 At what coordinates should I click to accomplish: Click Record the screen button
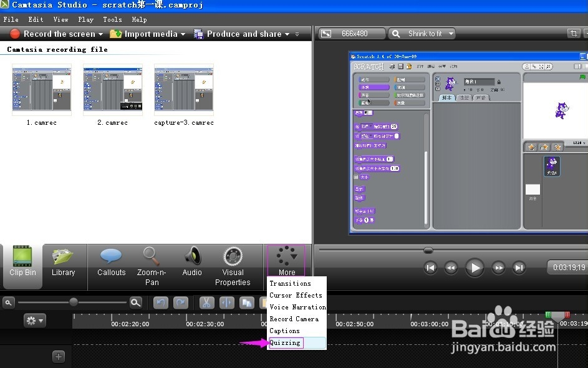coord(52,34)
